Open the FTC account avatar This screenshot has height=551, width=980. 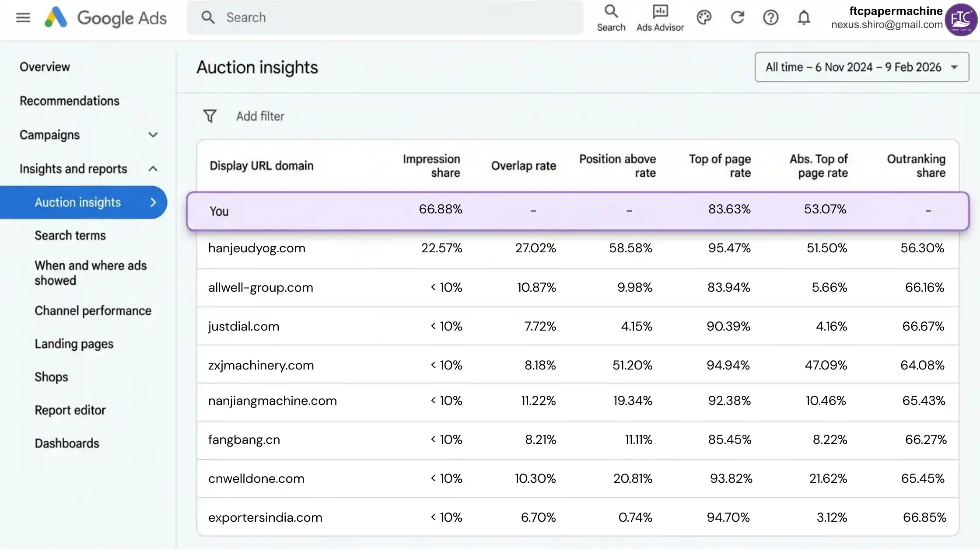coord(960,20)
